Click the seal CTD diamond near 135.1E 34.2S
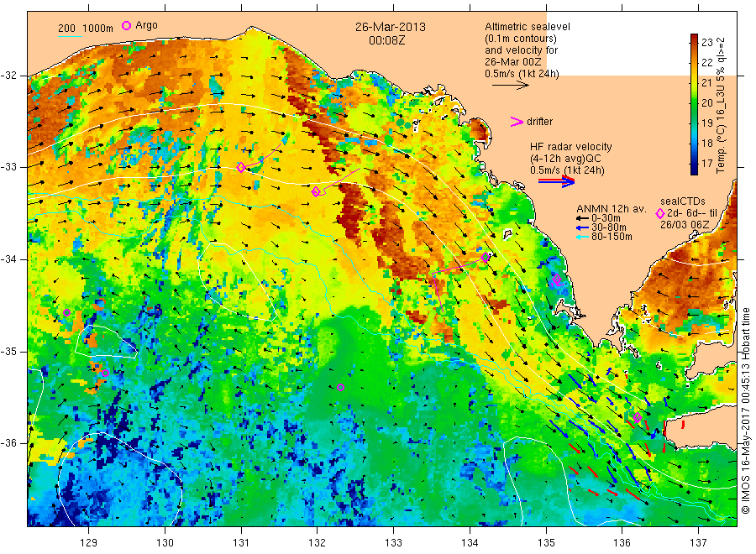 pos(556,279)
